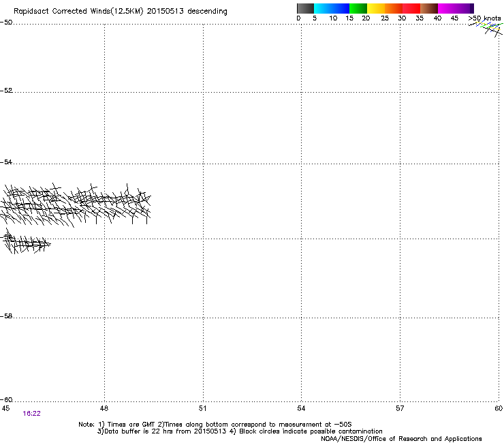This screenshot has width=504, height=443.
Task: Click the 'Note: 1) Times are GMT' text line
Action: pos(215,425)
